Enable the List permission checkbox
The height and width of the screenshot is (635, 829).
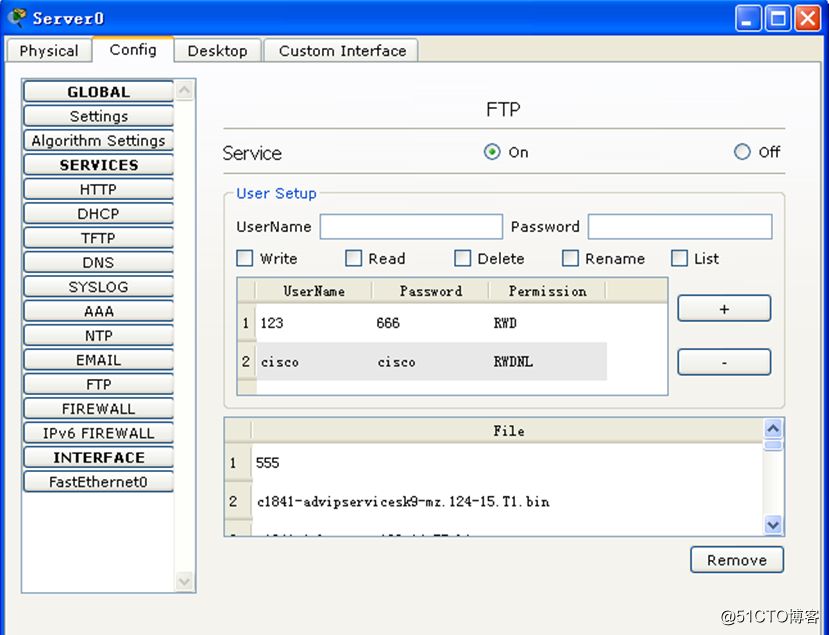pos(679,258)
